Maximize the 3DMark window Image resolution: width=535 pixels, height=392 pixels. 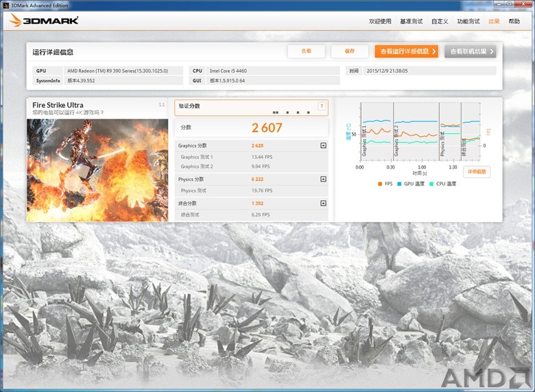click(x=510, y=3)
